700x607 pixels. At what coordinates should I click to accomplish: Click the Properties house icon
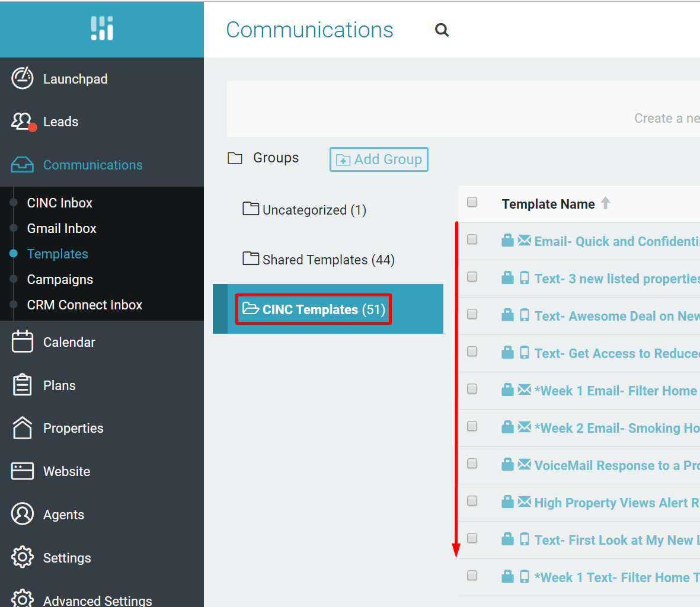tap(22, 427)
